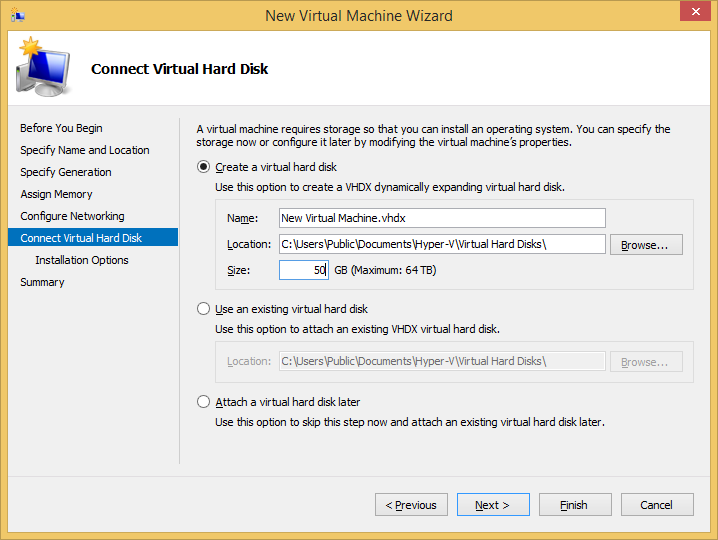Jump to the Specify Generation step
The height and width of the screenshot is (540, 718).
[66, 172]
